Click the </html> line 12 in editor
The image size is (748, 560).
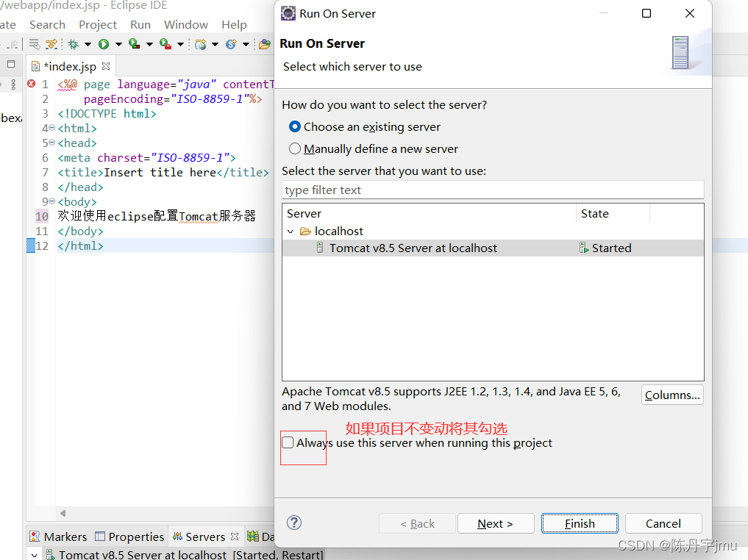pos(80,246)
